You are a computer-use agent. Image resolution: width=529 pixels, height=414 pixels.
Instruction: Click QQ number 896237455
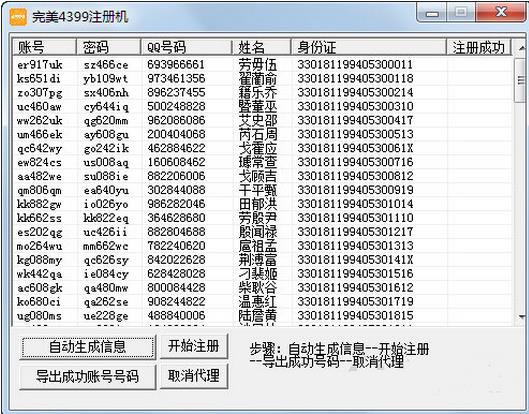(x=176, y=92)
